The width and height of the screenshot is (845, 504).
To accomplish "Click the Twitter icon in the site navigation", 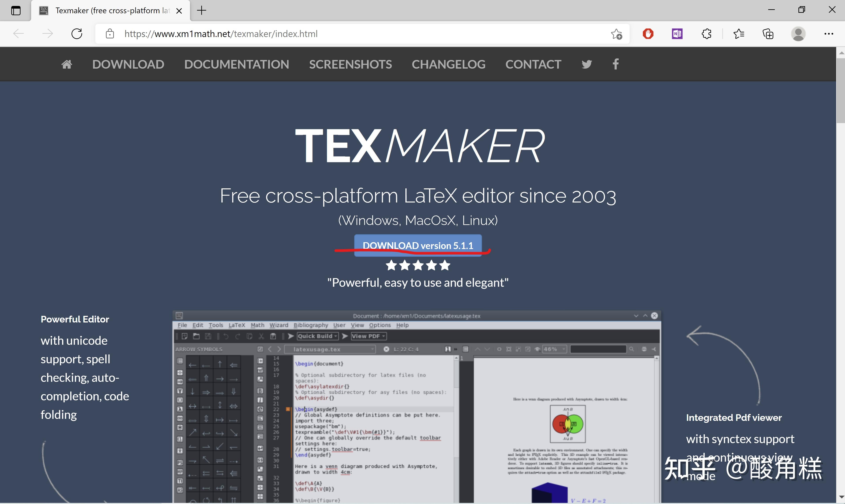I will 586,64.
